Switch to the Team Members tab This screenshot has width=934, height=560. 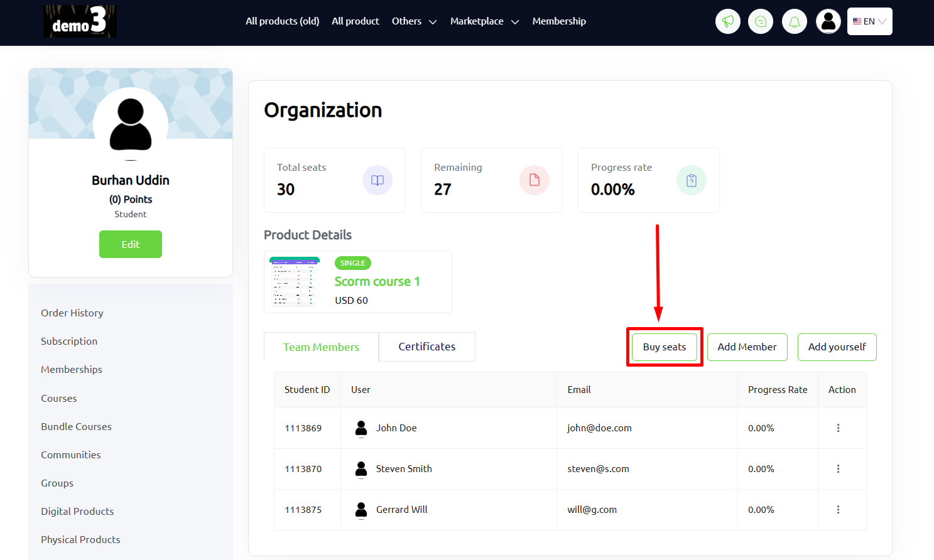click(321, 347)
